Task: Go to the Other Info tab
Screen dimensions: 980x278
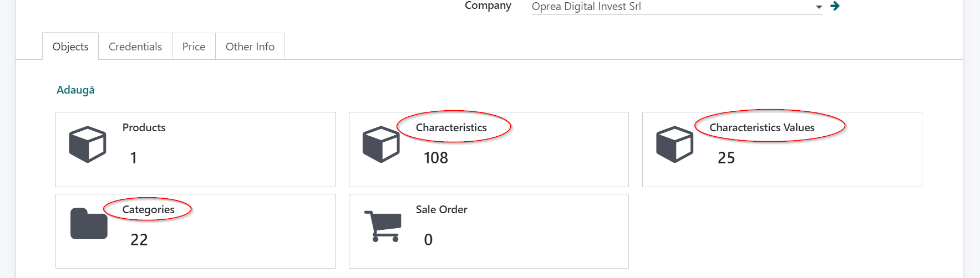Action: coord(250,47)
